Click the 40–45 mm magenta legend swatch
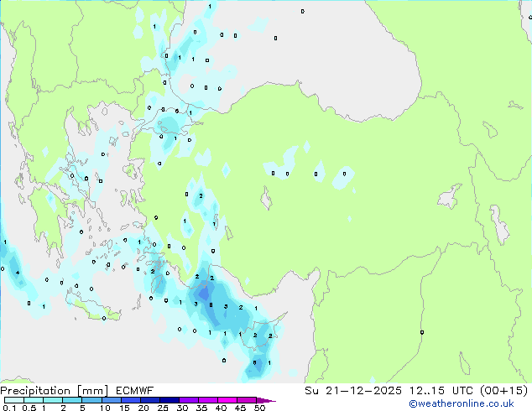Image resolution: width=532 pixels, height=411 pixels. click(227, 400)
